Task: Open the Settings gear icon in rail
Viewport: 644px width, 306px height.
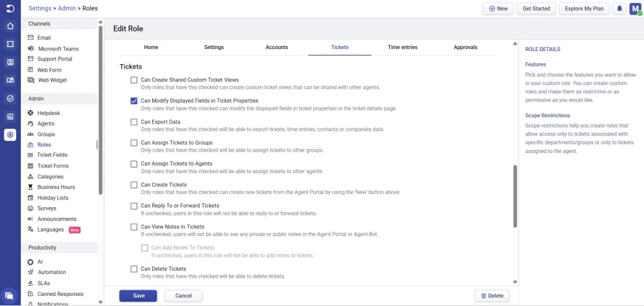Action: coord(10,135)
